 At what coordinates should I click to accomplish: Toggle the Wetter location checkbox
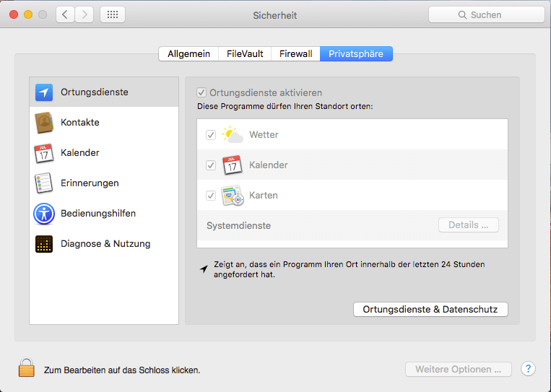click(211, 135)
